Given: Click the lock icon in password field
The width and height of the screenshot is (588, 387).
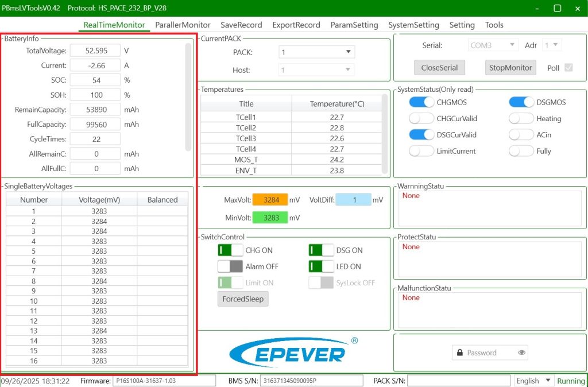Looking at the screenshot, I should click(459, 353).
